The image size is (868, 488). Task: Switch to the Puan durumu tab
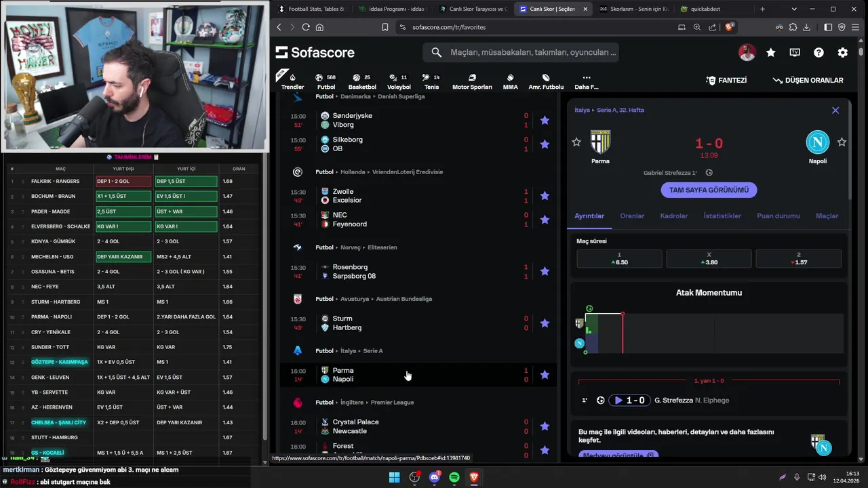pyautogui.click(x=778, y=216)
